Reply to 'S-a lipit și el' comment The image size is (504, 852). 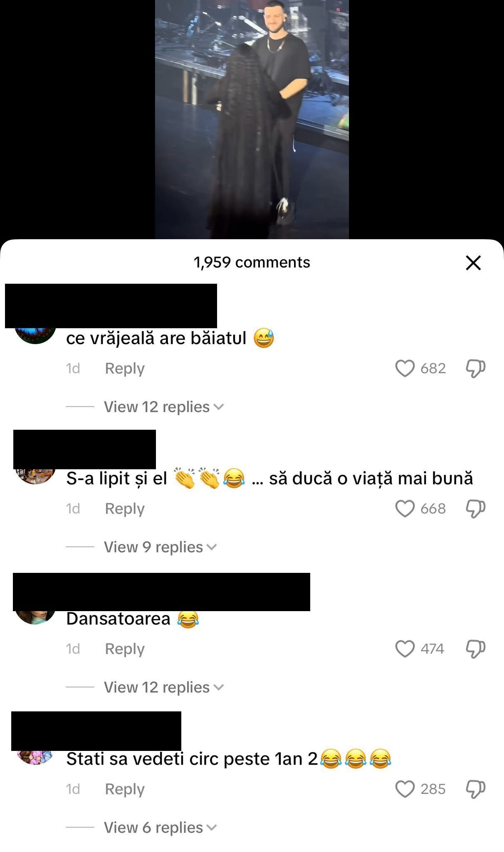(x=125, y=508)
